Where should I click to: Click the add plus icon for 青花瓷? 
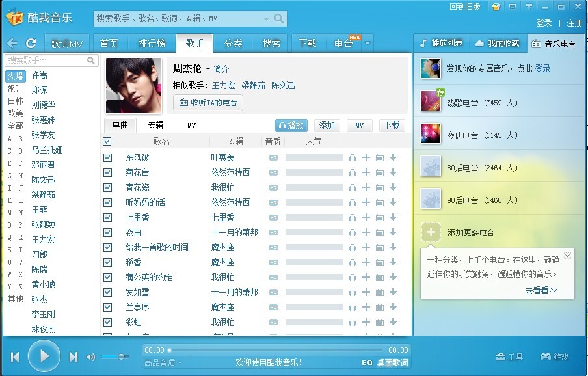366,187
